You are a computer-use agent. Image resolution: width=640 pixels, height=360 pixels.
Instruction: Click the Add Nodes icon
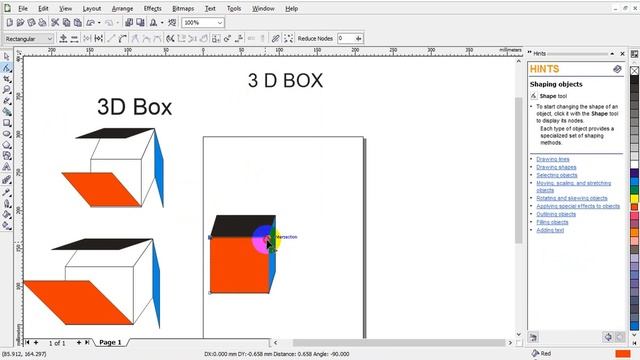click(63, 38)
